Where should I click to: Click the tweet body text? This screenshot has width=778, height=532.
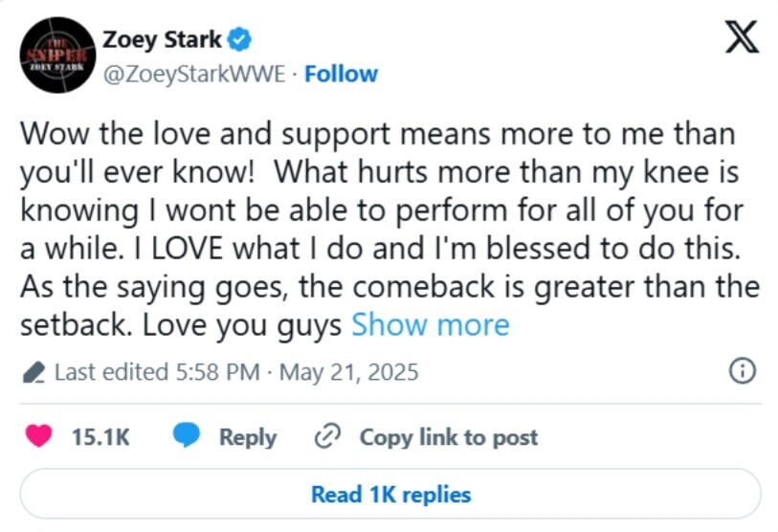(x=390, y=230)
